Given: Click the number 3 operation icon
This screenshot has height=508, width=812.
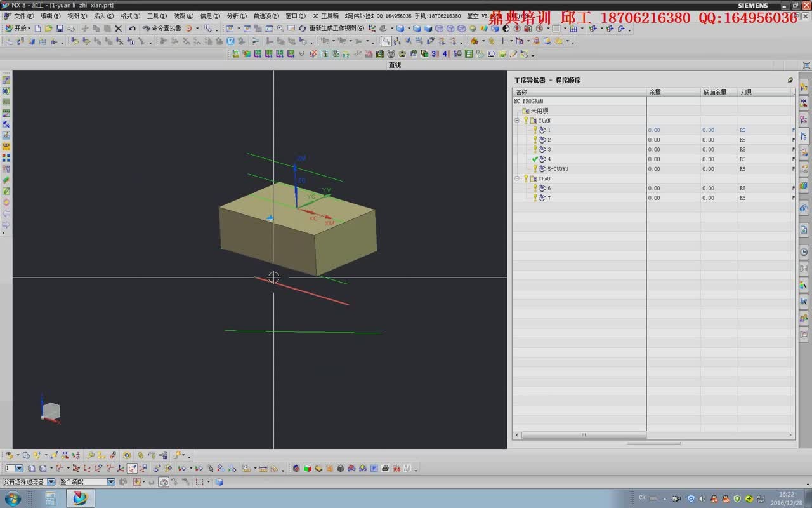Looking at the screenshot, I should point(435,54).
